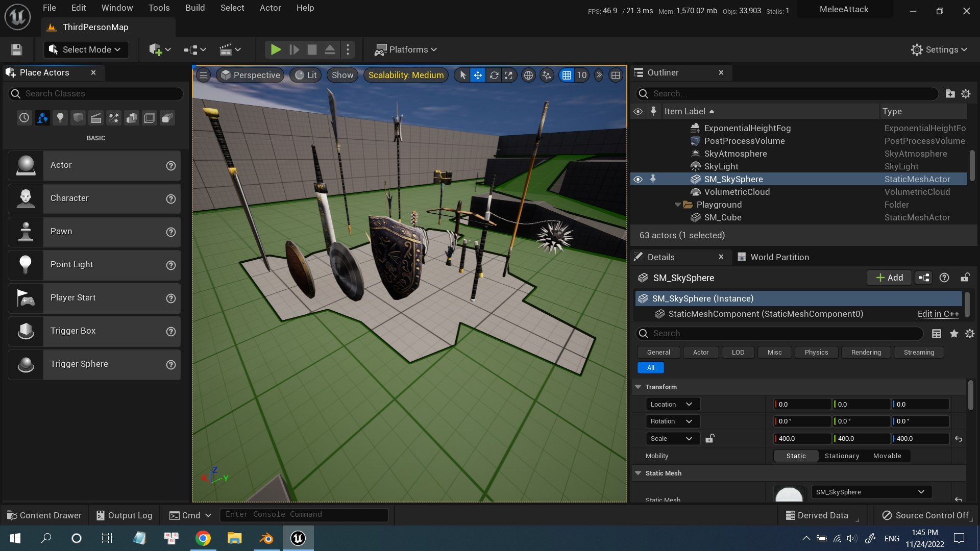
Task: Open the Cinematics clapperboard dropdown
Action: (x=230, y=49)
